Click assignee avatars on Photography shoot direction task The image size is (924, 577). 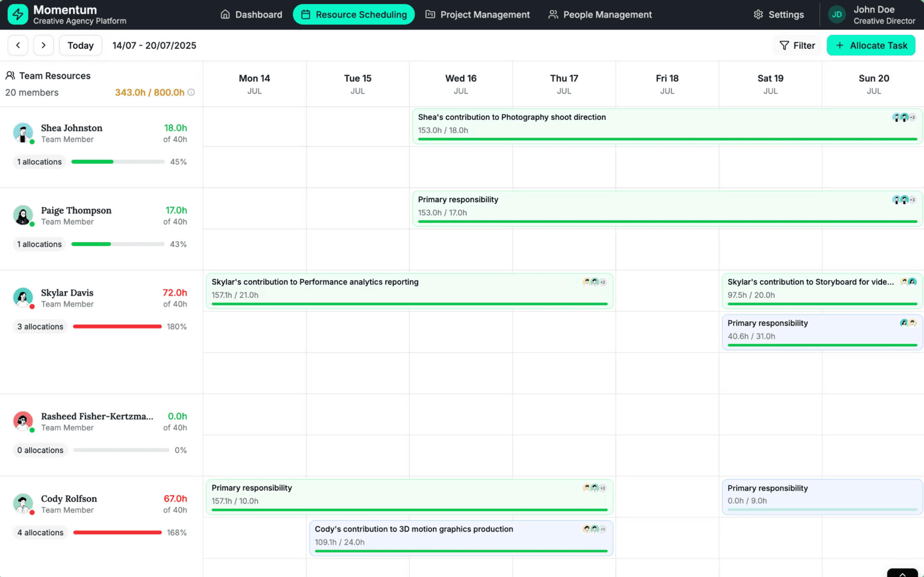[x=904, y=118]
